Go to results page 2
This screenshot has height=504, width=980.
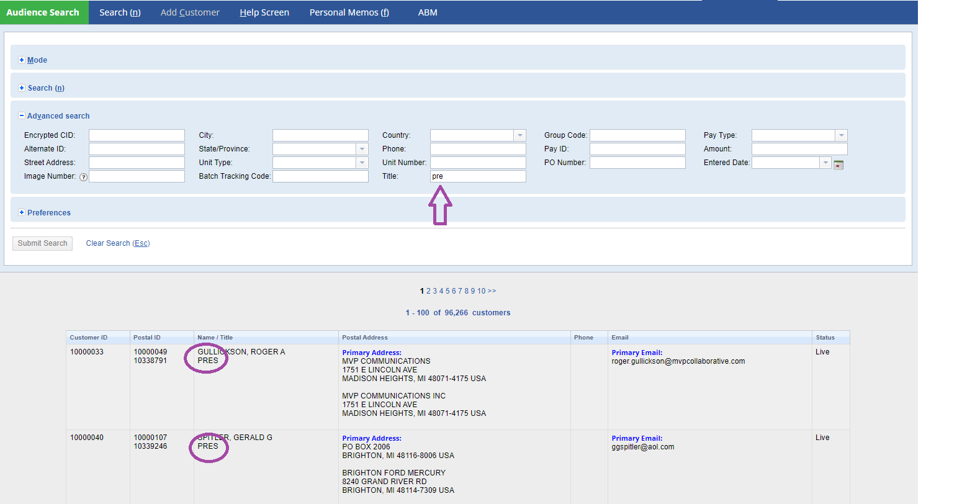click(x=428, y=291)
